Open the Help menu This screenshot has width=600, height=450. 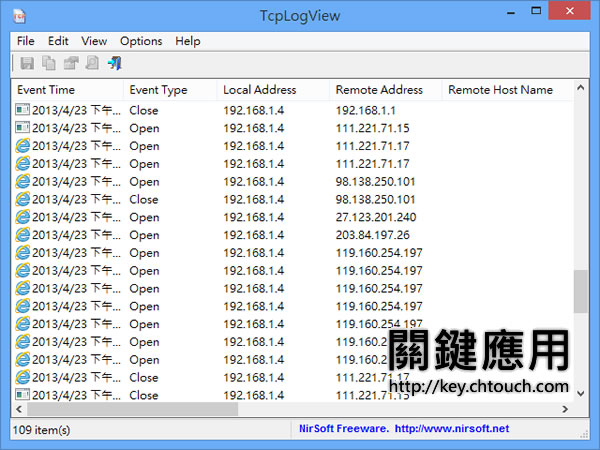pyautogui.click(x=188, y=41)
